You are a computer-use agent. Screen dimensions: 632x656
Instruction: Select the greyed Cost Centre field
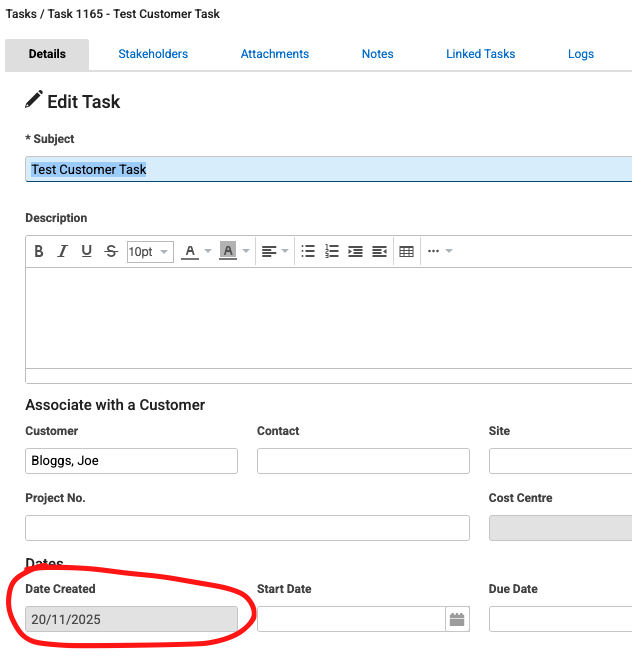(560, 528)
